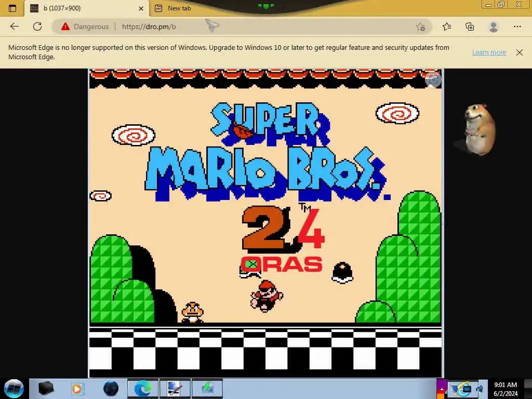This screenshot has height=399, width=532.
Task: Refresh the current page
Action: [37, 26]
